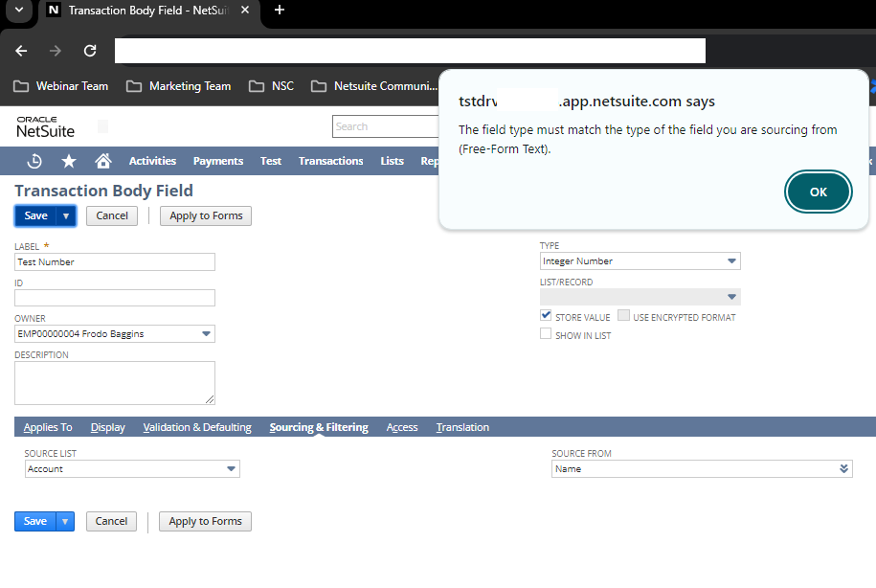Switch to the Translation subtab
The width and height of the screenshot is (876, 588).
tap(462, 427)
